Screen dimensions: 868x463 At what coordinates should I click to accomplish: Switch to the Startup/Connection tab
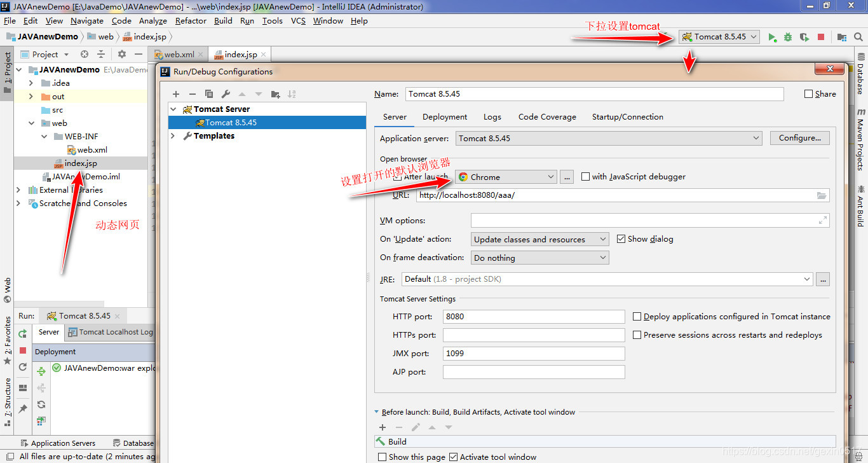628,117
